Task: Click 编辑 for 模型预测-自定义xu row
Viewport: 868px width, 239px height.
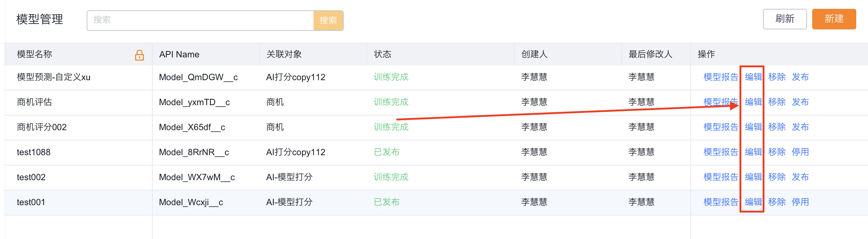Action: (x=753, y=77)
